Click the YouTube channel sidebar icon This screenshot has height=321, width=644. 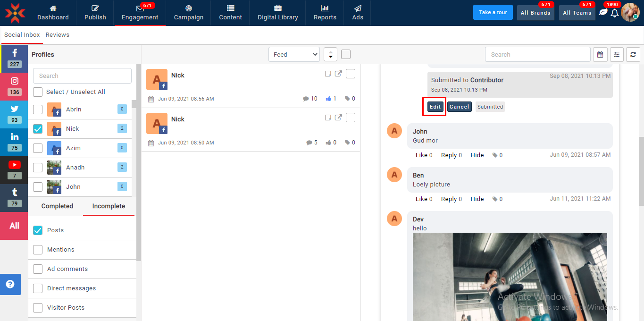coord(15,169)
